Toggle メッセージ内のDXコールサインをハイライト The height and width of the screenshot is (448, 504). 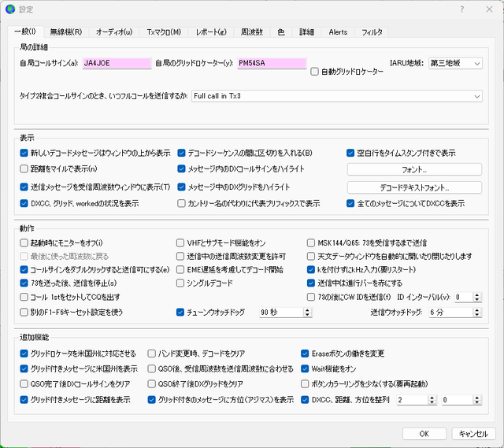click(x=181, y=168)
